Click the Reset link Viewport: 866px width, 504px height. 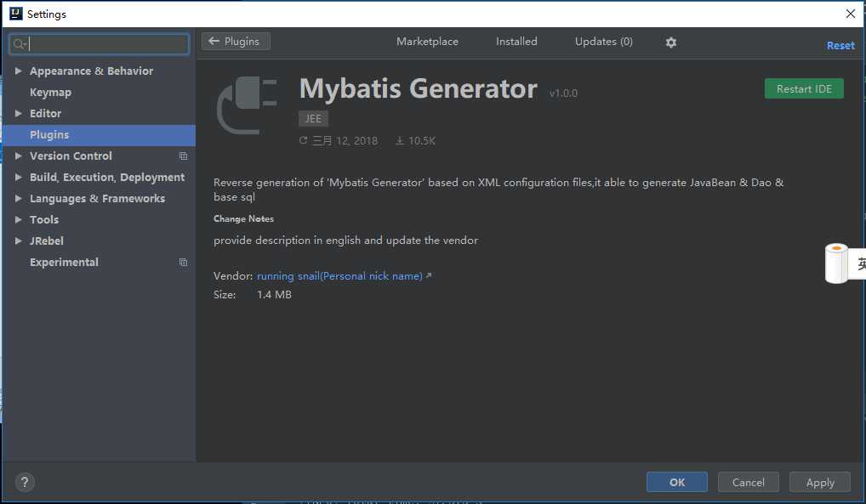click(840, 46)
